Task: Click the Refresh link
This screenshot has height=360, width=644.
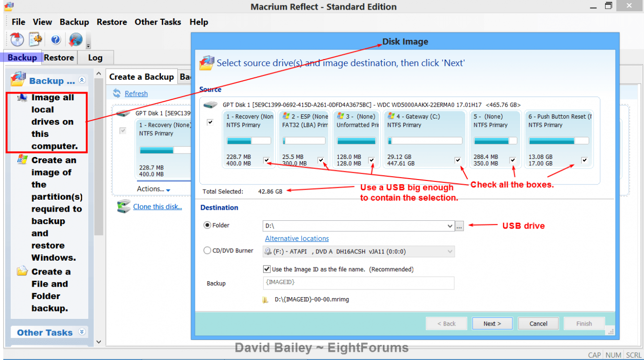Action: coord(136,94)
